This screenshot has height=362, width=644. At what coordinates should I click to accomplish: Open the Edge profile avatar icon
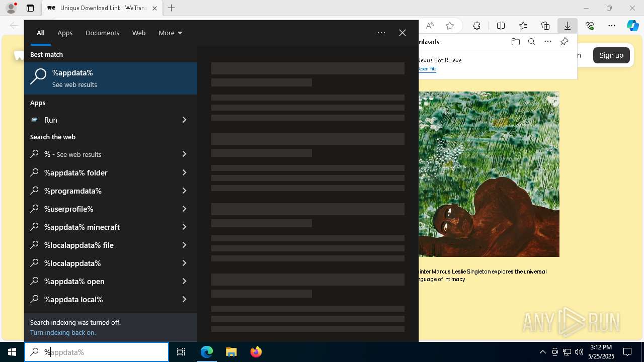click(11, 8)
